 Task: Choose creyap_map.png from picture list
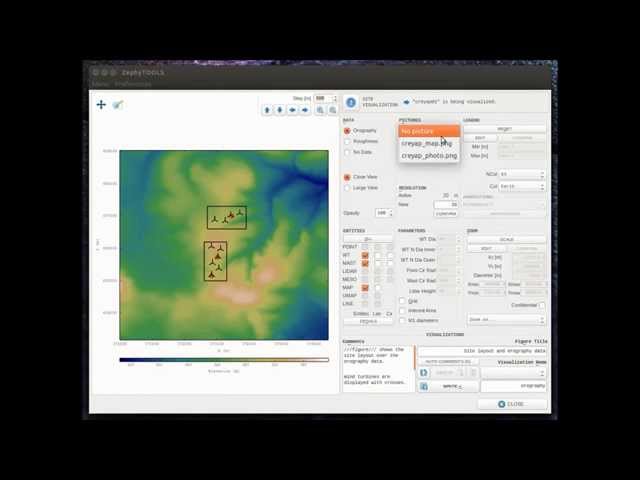(x=429, y=144)
